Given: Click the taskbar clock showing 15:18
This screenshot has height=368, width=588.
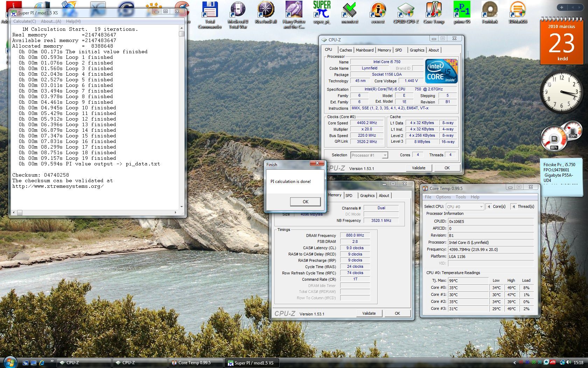Looking at the screenshot, I should (x=579, y=363).
